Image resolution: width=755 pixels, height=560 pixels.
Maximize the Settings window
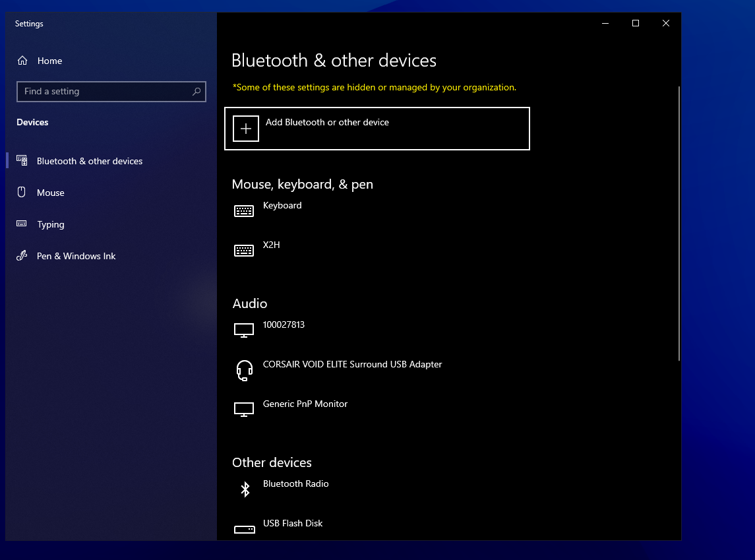click(x=636, y=24)
